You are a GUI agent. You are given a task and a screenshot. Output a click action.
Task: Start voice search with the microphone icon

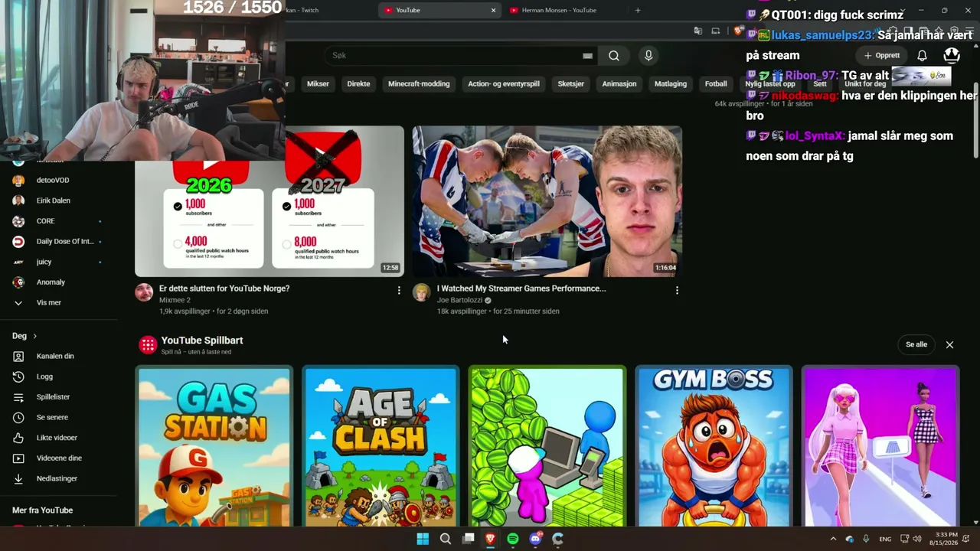click(648, 56)
